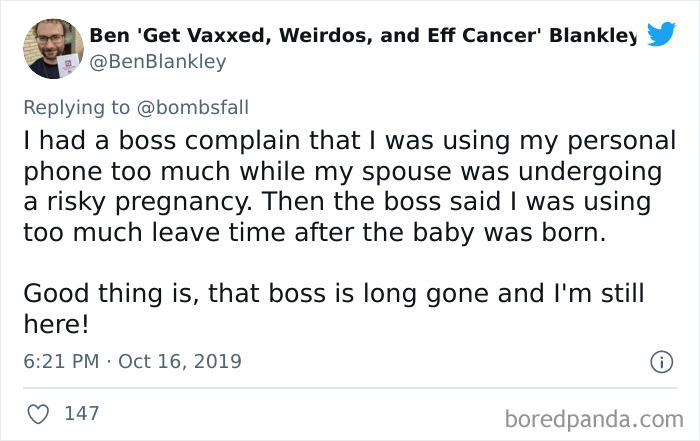Click the Twitter bird logo

pos(660,33)
